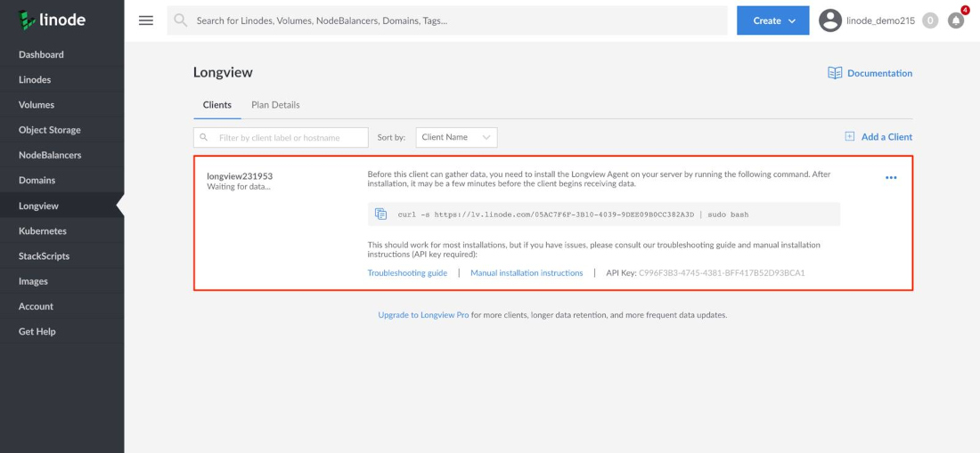
Task: Click the search magnifier icon in top bar
Action: point(181,20)
